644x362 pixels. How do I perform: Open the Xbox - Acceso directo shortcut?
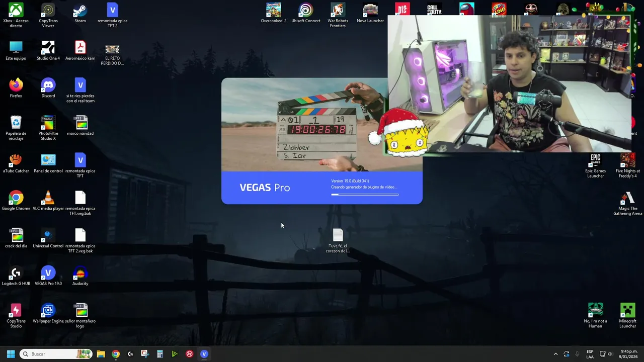(x=16, y=15)
